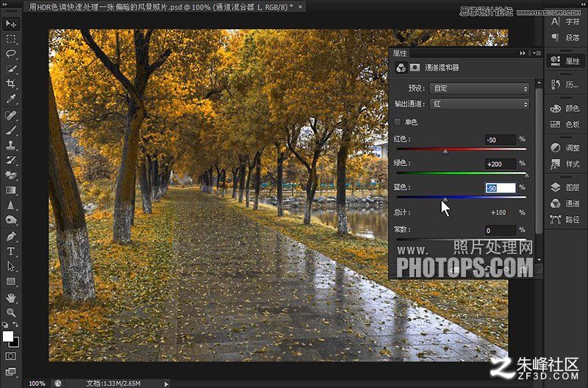Toggle Quick Mask mode

(11, 356)
